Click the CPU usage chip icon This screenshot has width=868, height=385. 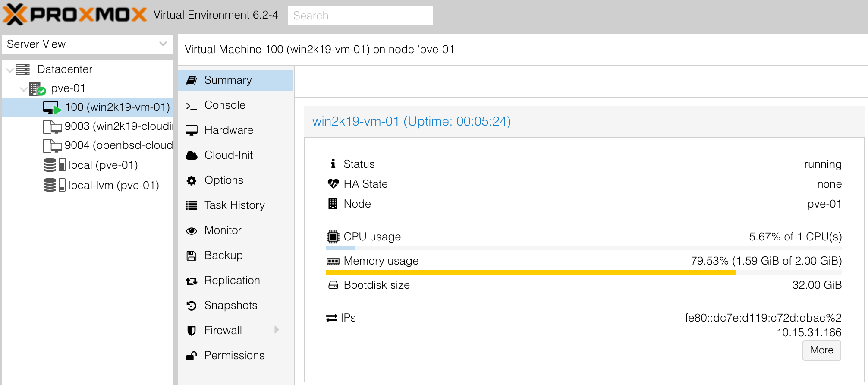click(x=333, y=237)
